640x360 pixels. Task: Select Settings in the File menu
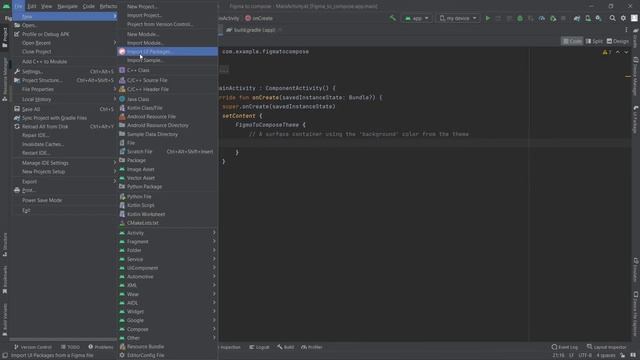pos(64,71)
